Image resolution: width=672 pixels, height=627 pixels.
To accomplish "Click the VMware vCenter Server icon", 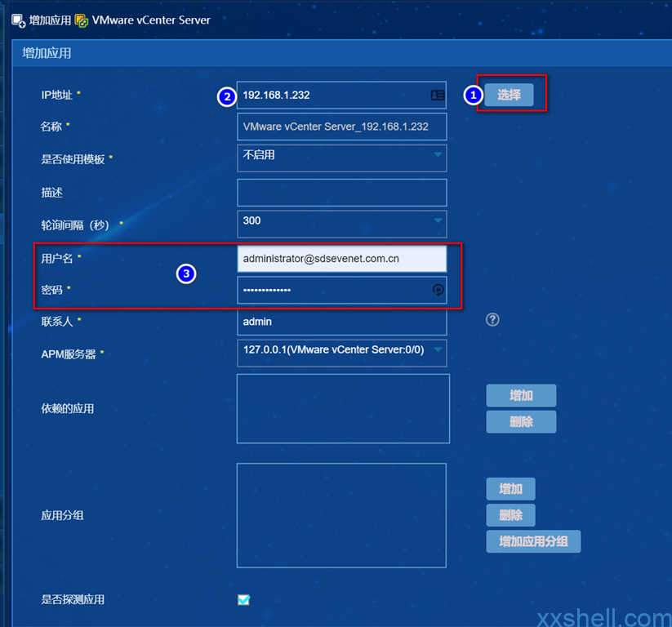I will click(82, 20).
